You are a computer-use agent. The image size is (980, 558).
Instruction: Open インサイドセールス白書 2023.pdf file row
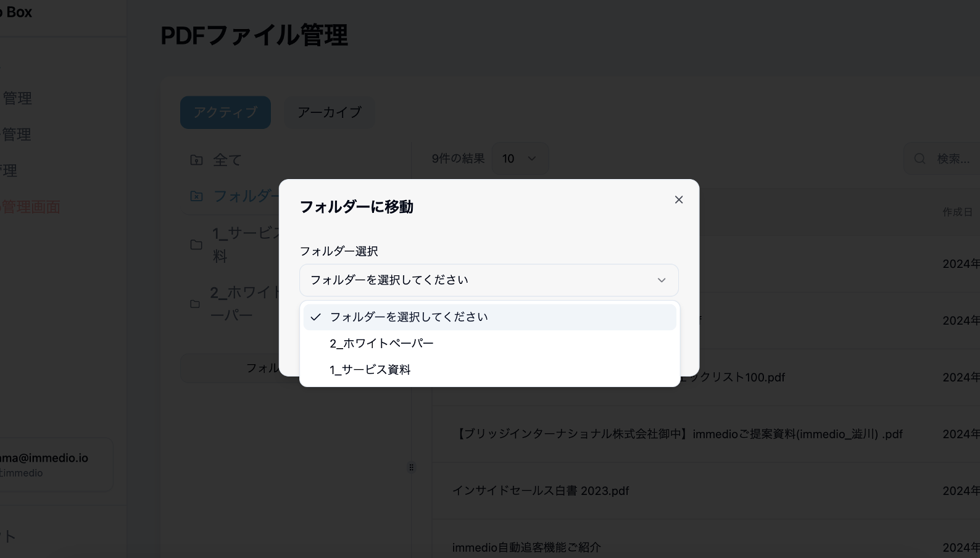541,491
